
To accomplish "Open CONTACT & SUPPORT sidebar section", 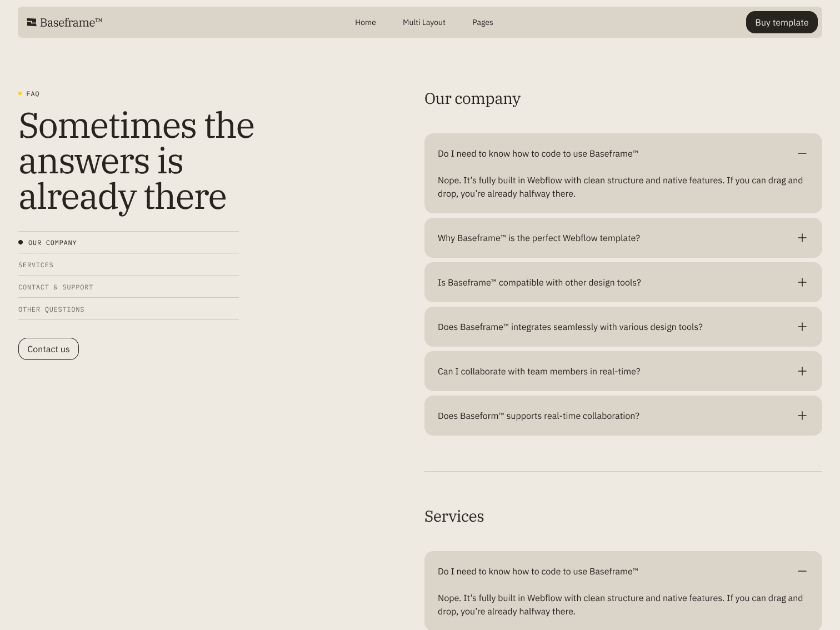I will (x=56, y=287).
